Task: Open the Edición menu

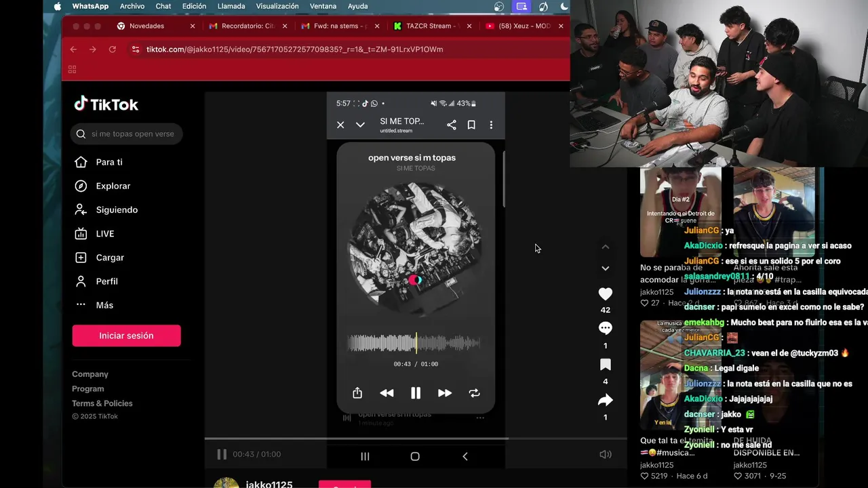Action: (x=195, y=6)
